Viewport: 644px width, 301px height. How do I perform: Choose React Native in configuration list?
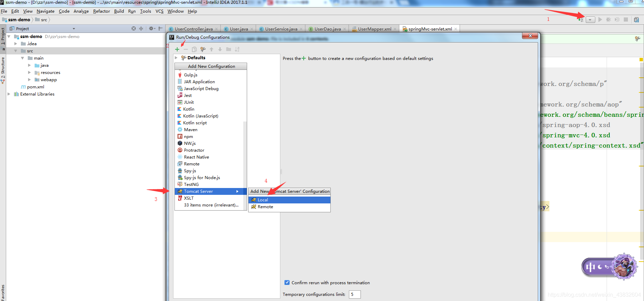209,157
